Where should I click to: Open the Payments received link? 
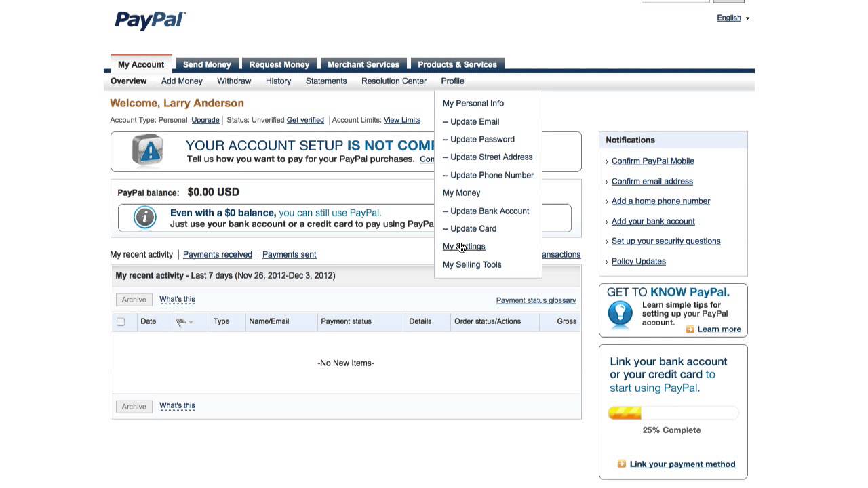click(218, 254)
